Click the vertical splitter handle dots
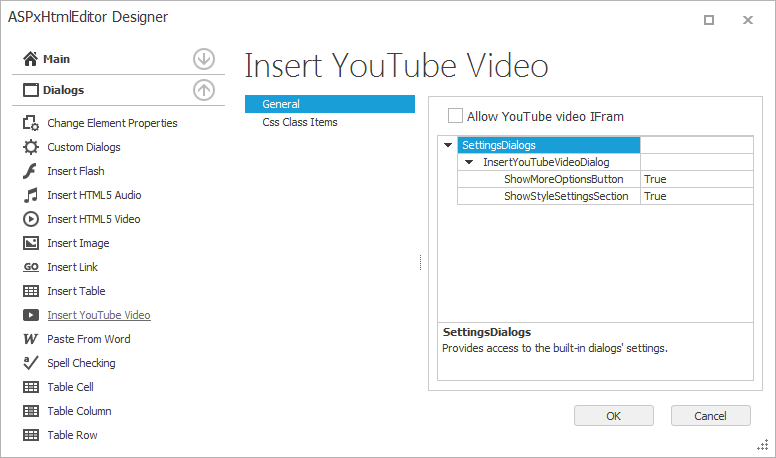Image resolution: width=776 pixels, height=458 pixels. (420, 262)
